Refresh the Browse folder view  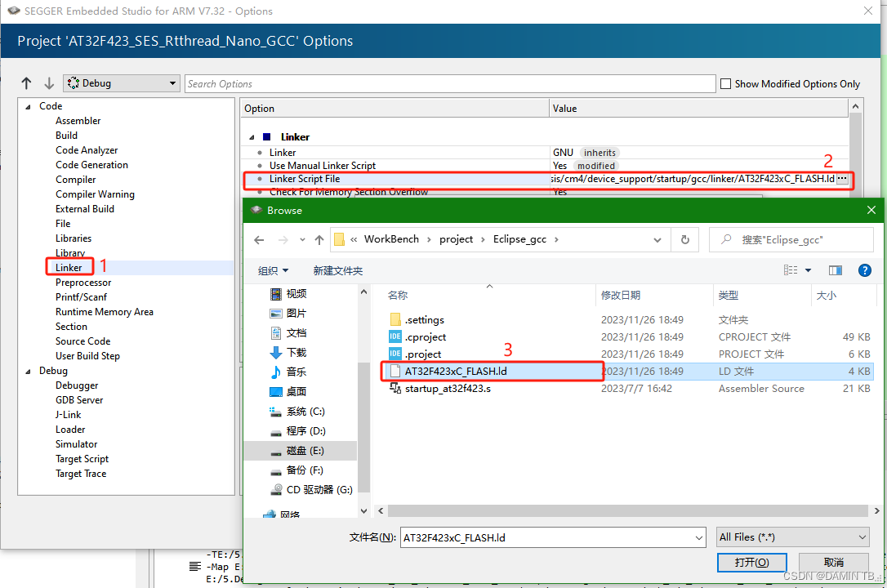tap(685, 240)
